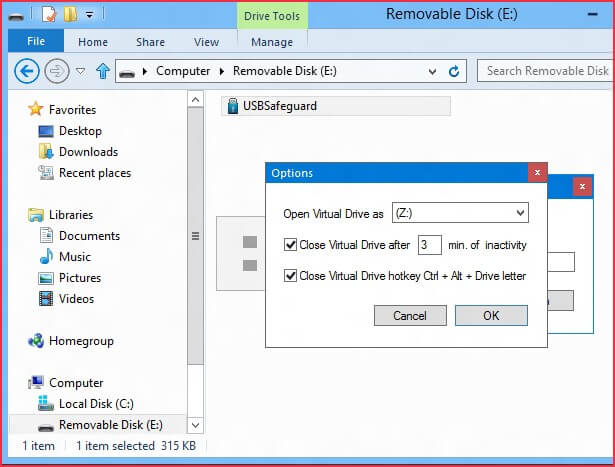Image resolution: width=615 pixels, height=467 pixels.
Task: Open the Manage ribbon tab
Action: (x=272, y=42)
